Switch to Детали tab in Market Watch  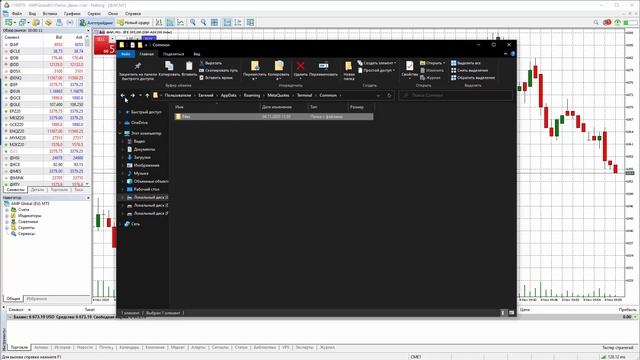click(38, 190)
